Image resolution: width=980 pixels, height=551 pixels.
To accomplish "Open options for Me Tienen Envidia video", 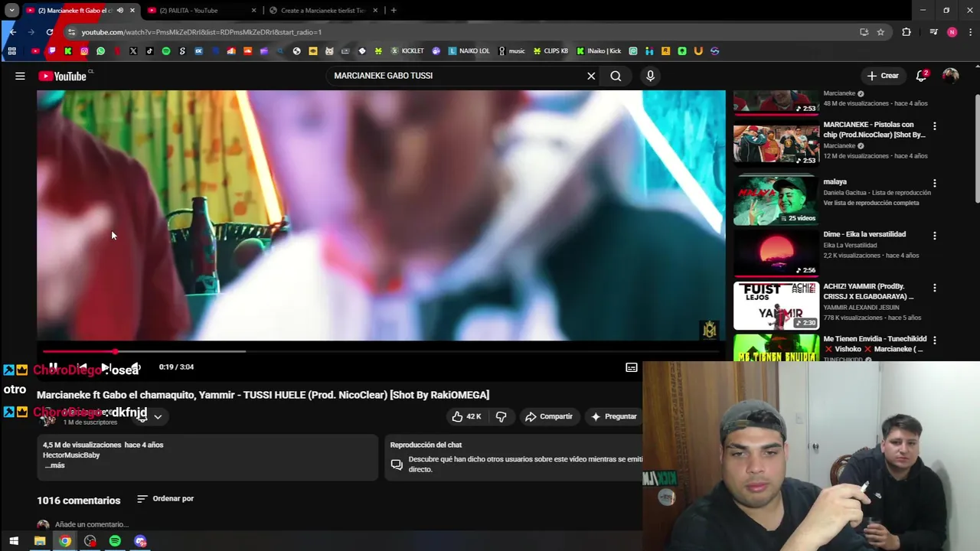I will (934, 340).
